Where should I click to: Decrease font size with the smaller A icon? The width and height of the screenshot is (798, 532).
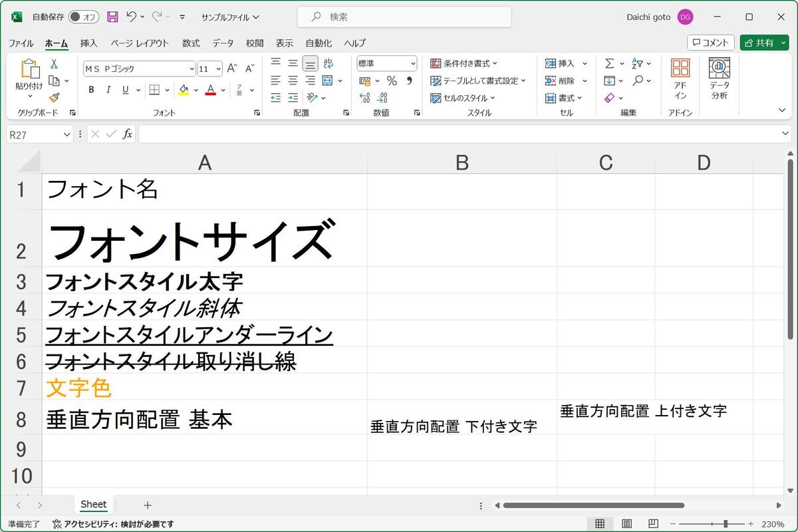point(249,68)
